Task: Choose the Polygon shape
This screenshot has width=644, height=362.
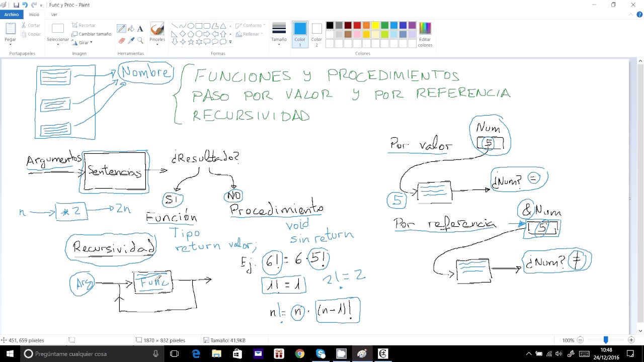Action: [215, 26]
